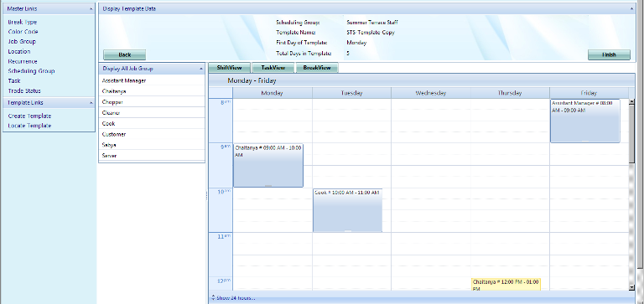Select Chopper in the job group list
Screen dimensions: 644x304
tap(152, 102)
